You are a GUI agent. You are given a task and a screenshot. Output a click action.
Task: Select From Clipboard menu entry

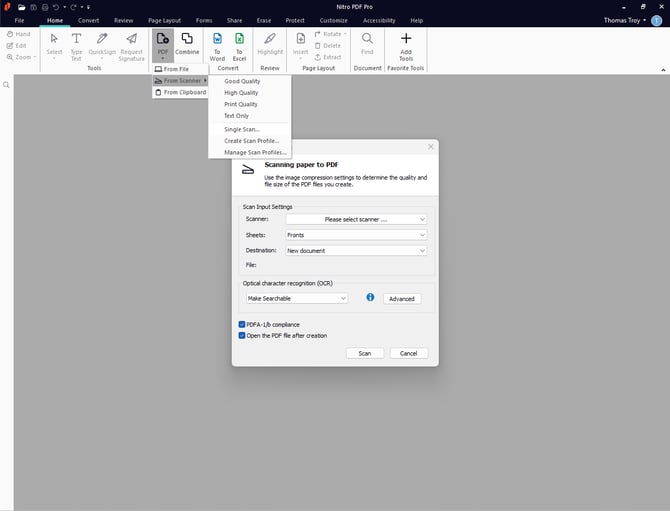184,92
